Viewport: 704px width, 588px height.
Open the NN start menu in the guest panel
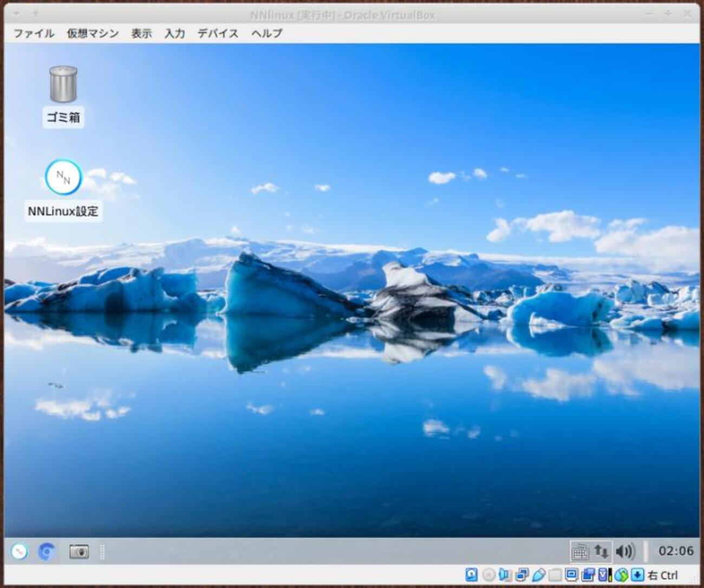[x=19, y=551]
